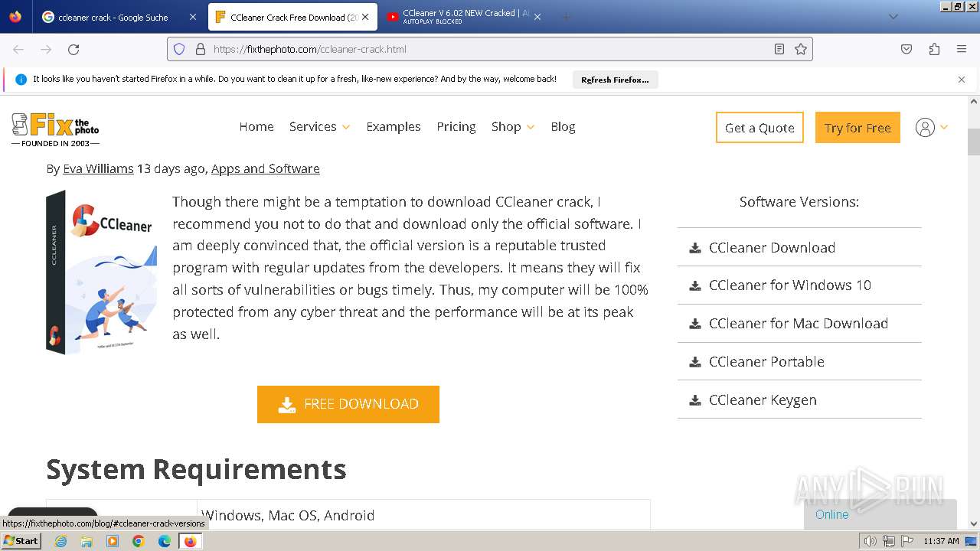Expand the Services dropdown
980x551 pixels.
(x=319, y=127)
